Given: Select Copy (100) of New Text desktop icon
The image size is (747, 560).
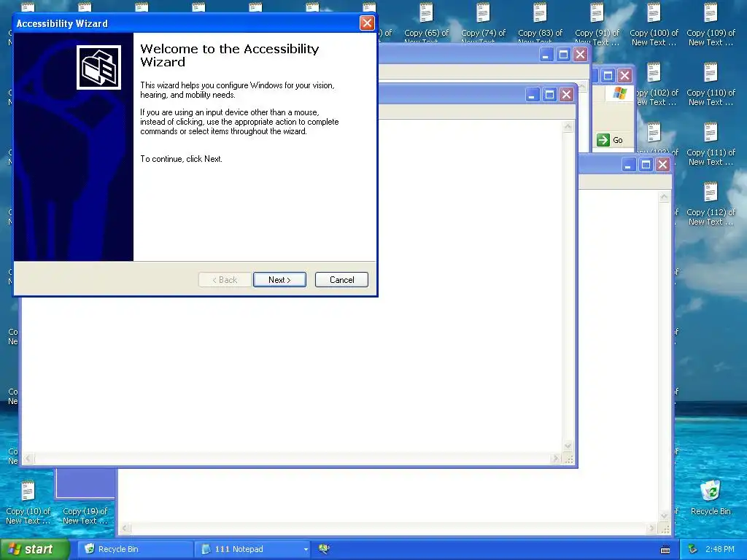Looking at the screenshot, I should tap(654, 24).
